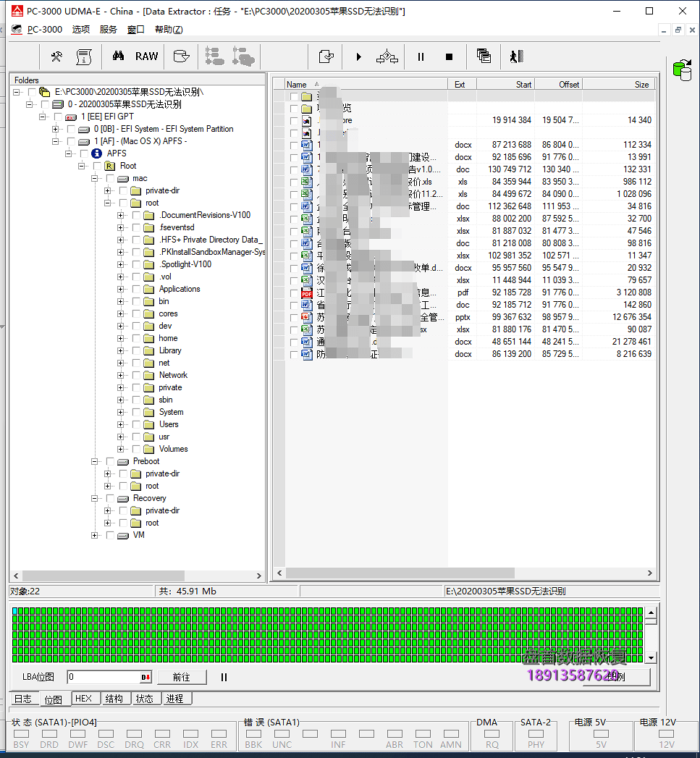700x758 pixels.
Task: Click the LBA位图 input field
Action: point(104,677)
